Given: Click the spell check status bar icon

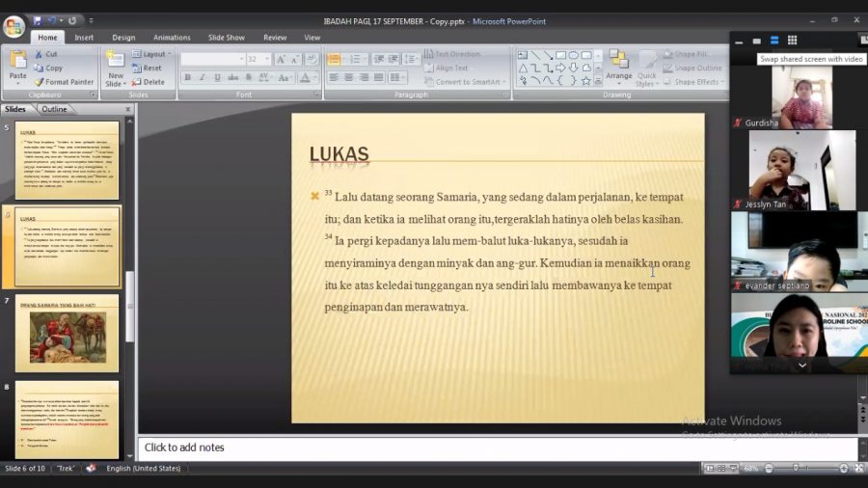Looking at the screenshot, I should coord(92,469).
